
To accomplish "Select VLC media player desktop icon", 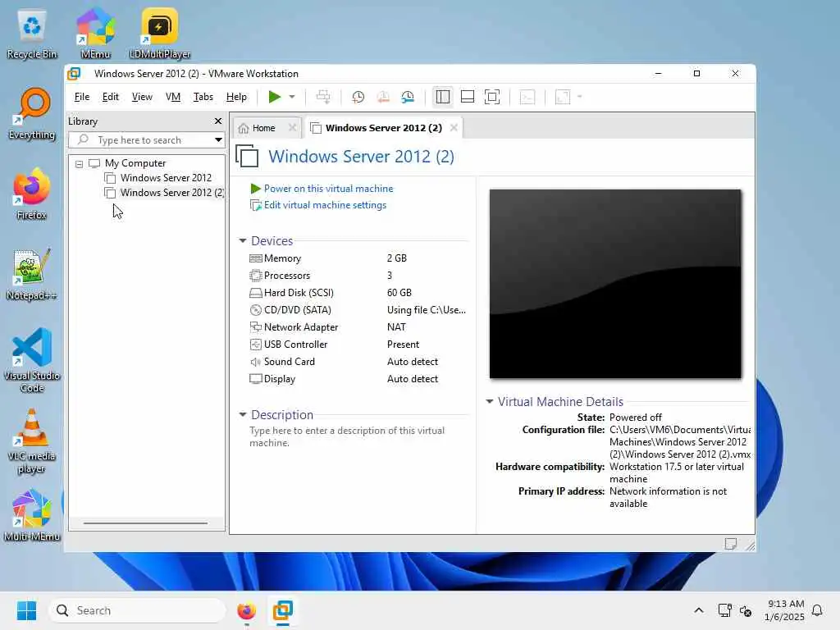I will (x=32, y=441).
